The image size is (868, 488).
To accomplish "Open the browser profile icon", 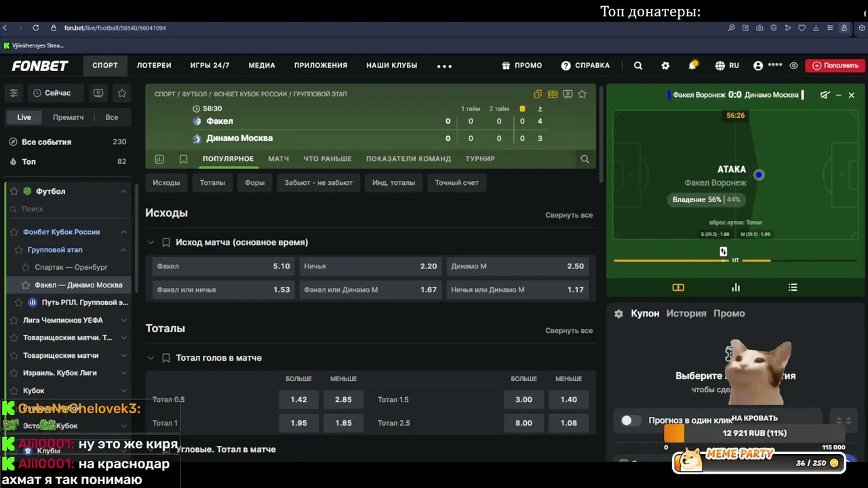I will (844, 28).
